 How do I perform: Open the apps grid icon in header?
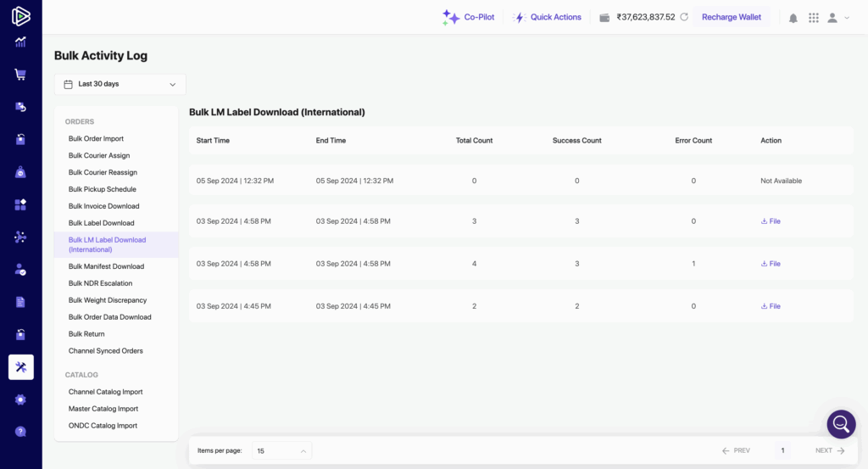[814, 18]
